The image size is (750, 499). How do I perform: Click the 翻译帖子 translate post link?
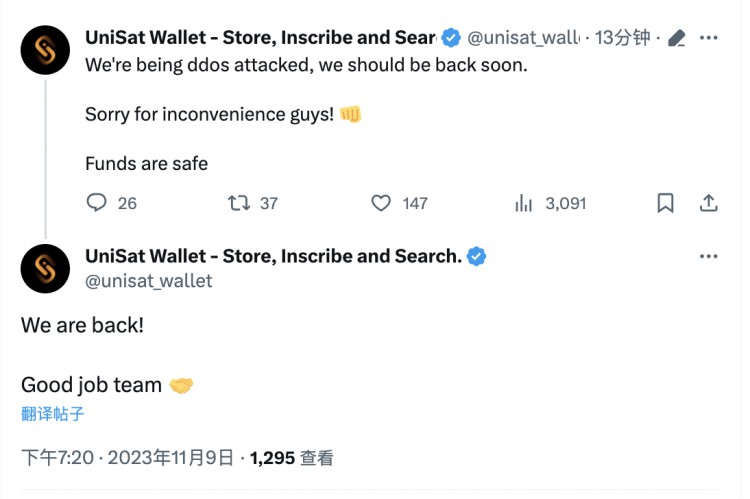coord(53,414)
